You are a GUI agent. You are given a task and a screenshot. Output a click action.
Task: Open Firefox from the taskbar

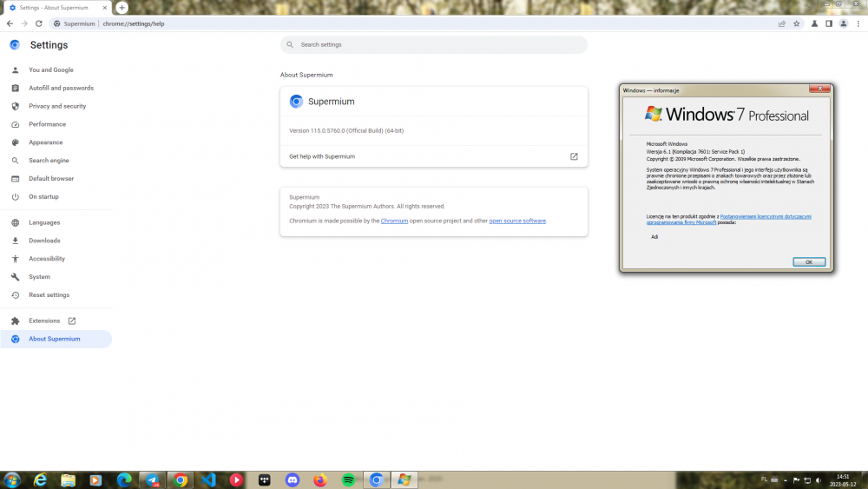coord(320,479)
